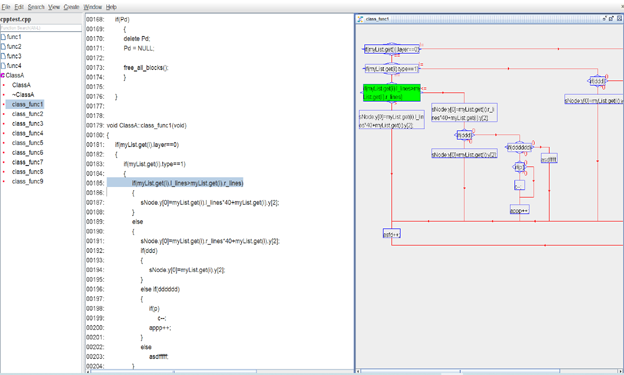Click the red bullet beside class_func2

click(4, 114)
